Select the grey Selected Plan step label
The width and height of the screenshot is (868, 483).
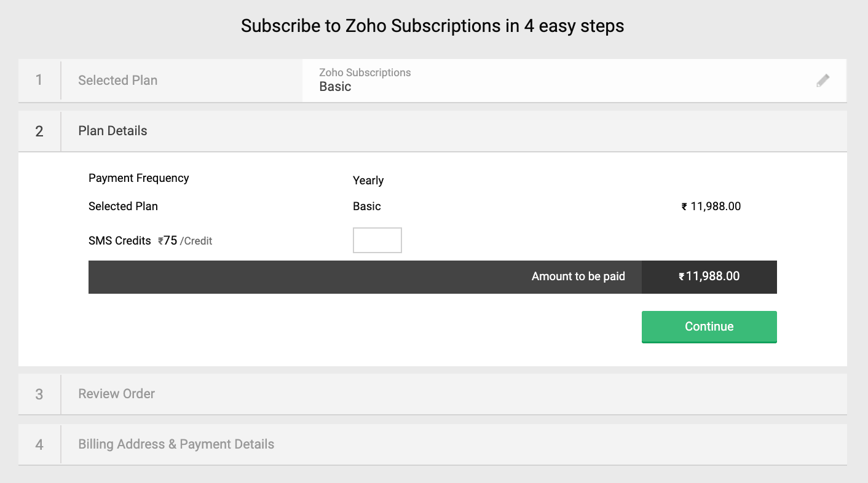point(117,80)
